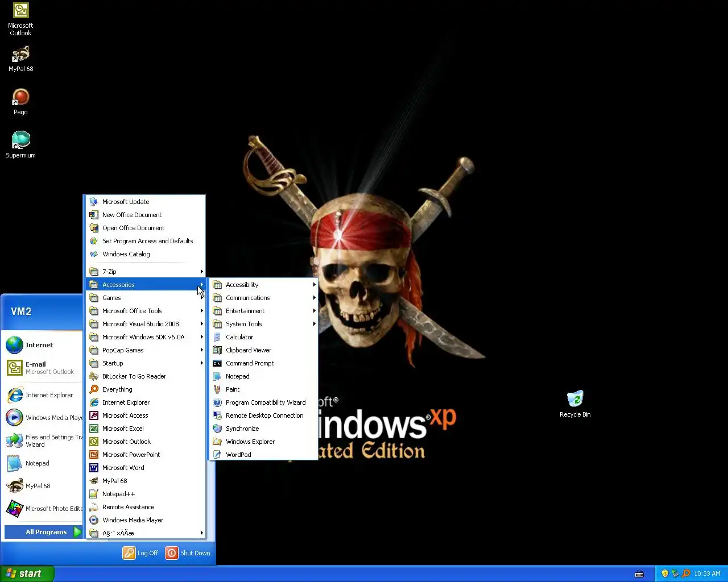Open Internet from pinned Start menu
This screenshot has width=728, height=582.
[x=43, y=345]
